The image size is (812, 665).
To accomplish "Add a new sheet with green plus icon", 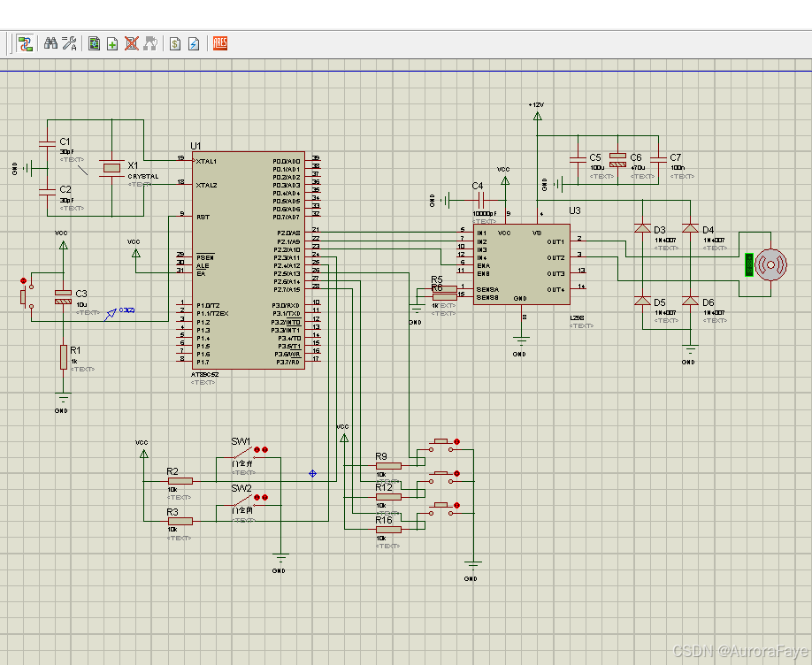I will pyautogui.click(x=112, y=43).
